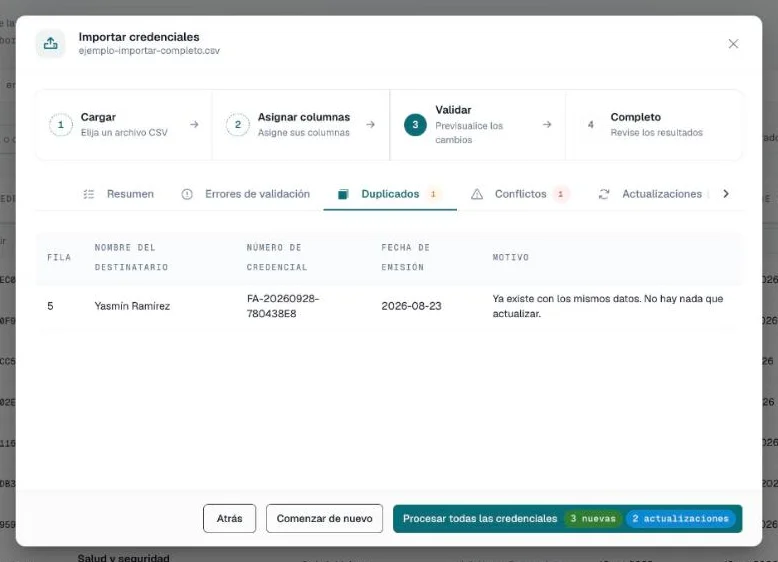Close the Importar credenciales dialog
Image resolution: width=778 pixels, height=562 pixels.
(x=733, y=44)
